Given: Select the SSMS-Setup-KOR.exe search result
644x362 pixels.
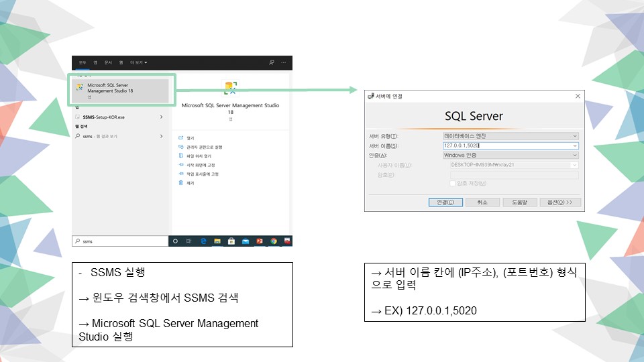Looking at the screenshot, I should [x=103, y=117].
